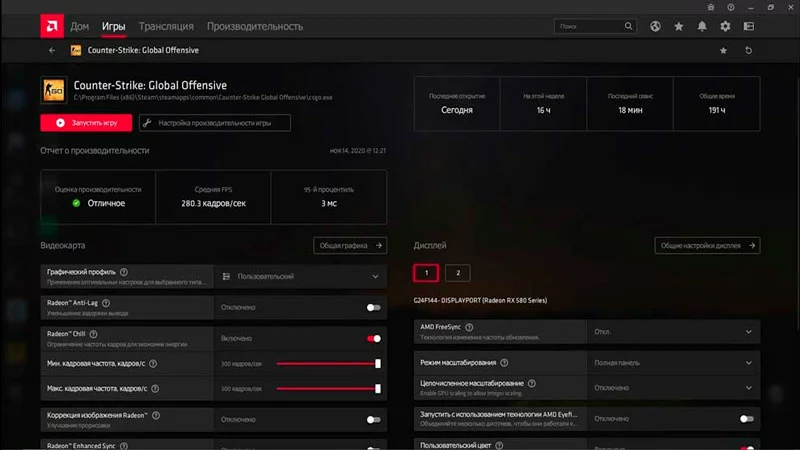Viewport: 800px width, 450px height.
Task: Open notifications bell icon
Action: coord(702,26)
